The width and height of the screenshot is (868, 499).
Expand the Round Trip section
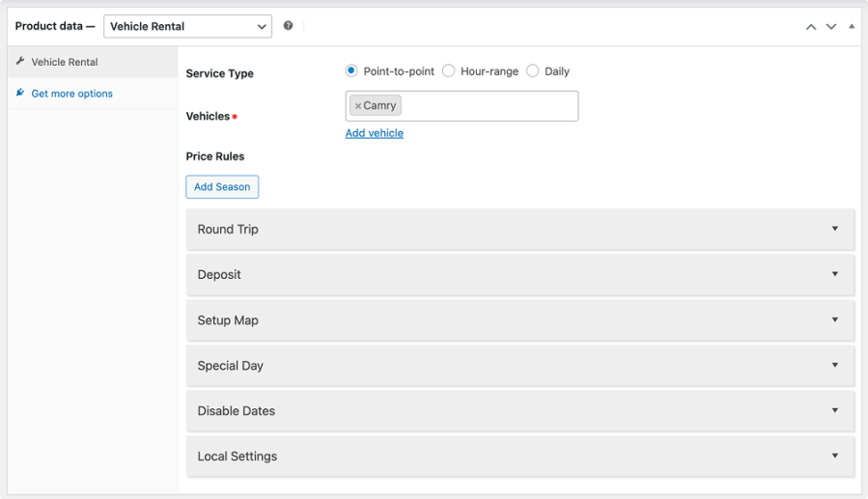pyautogui.click(x=519, y=230)
